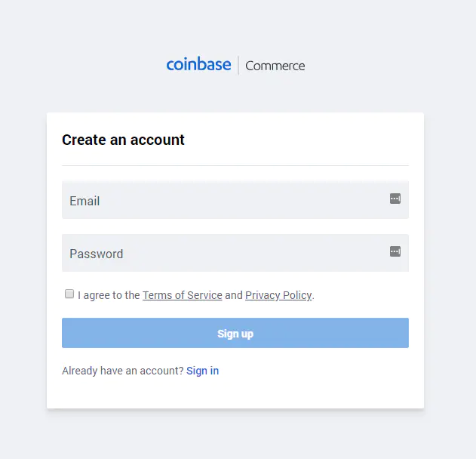Screen dimensions: 476x459
Task: Focus the Password input field
Action: coord(226,253)
